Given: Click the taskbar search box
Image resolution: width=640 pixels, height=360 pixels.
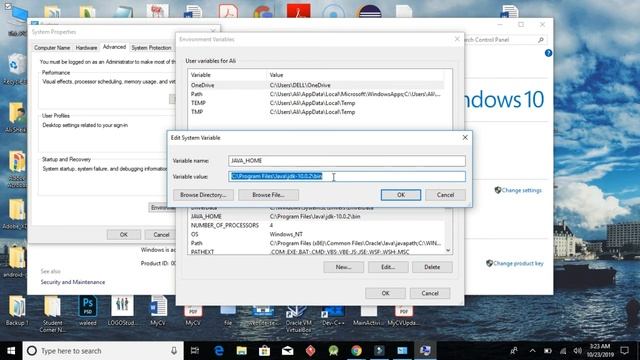Looking at the screenshot, I should pos(103,351).
